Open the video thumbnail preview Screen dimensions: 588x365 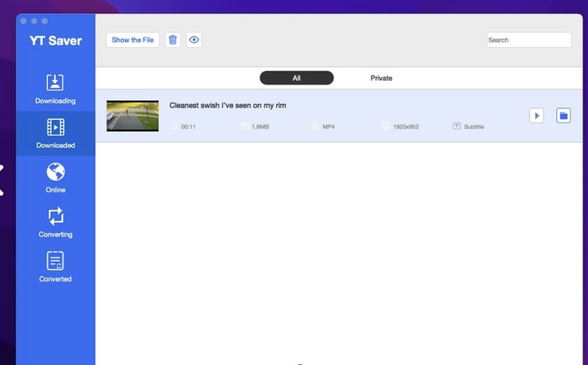click(x=134, y=116)
